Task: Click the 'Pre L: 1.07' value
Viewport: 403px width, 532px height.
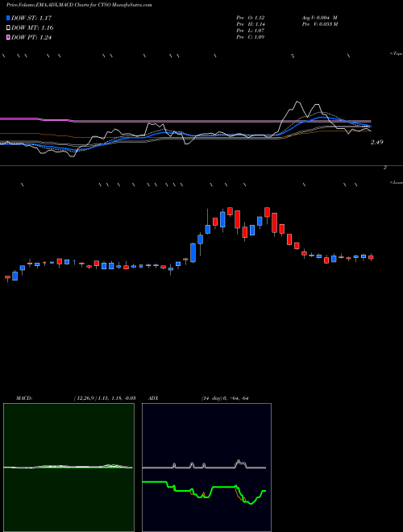Action: (x=251, y=31)
